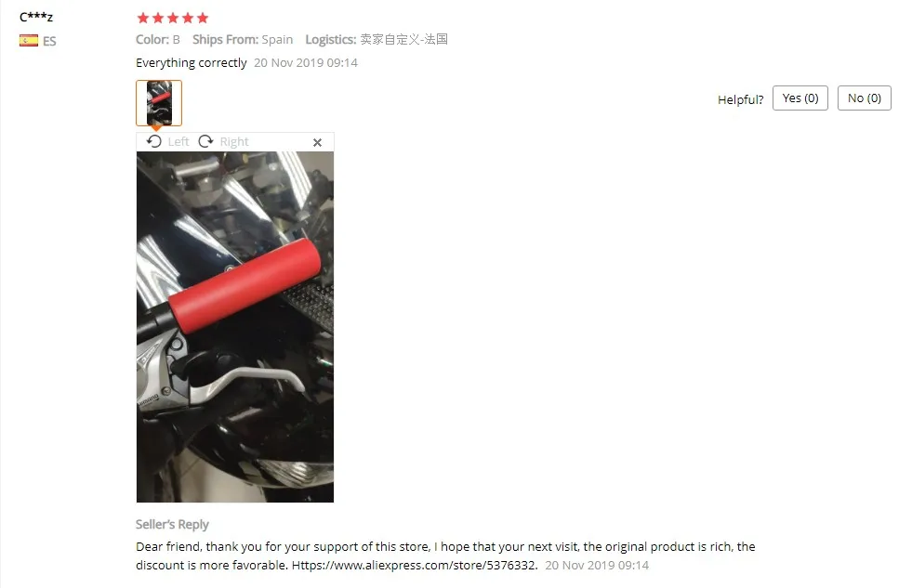Click the enlarged red handlebar grip photo

point(235,327)
